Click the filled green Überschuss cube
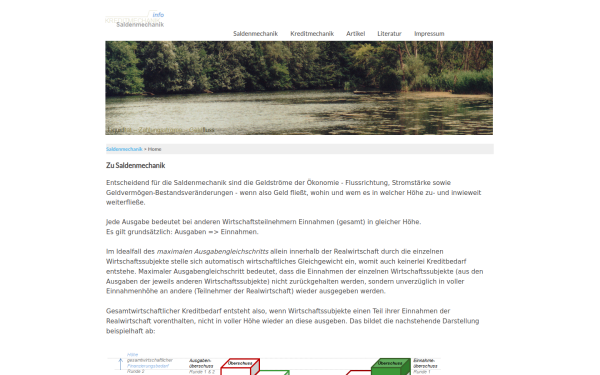The image size is (600, 375). click(x=390, y=367)
